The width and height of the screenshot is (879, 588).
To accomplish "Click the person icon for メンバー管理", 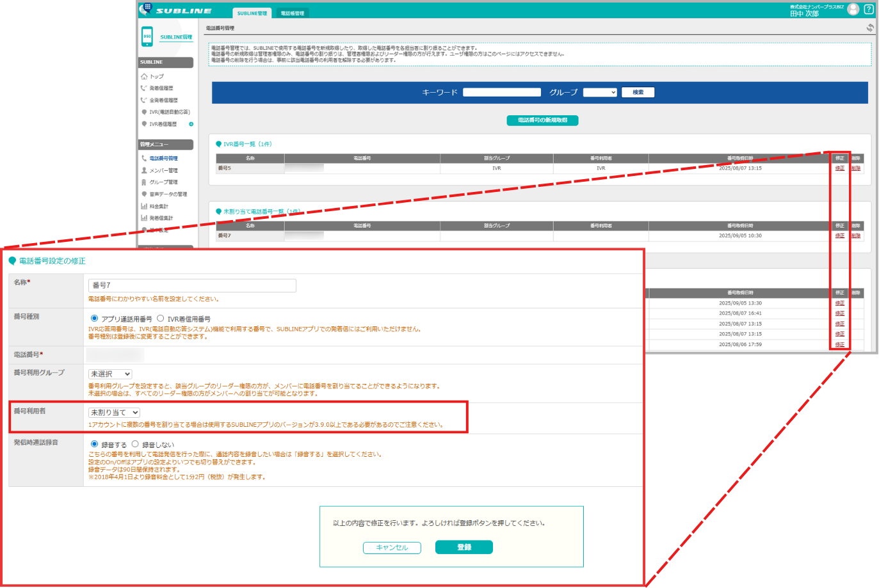I will click(144, 171).
